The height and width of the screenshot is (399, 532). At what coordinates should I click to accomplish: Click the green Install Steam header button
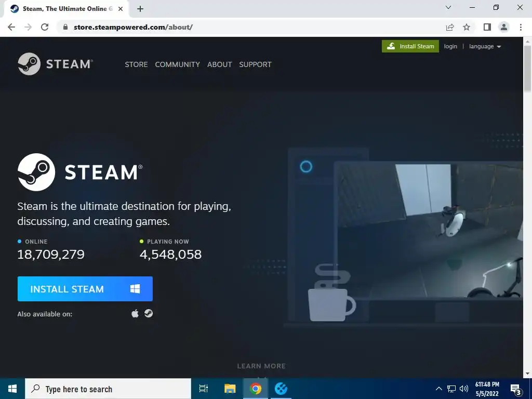410,46
